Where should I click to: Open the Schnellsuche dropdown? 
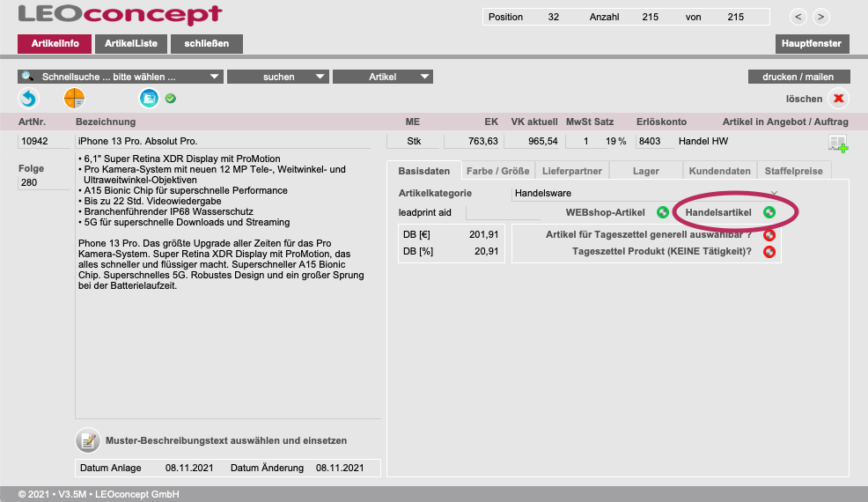pos(121,77)
